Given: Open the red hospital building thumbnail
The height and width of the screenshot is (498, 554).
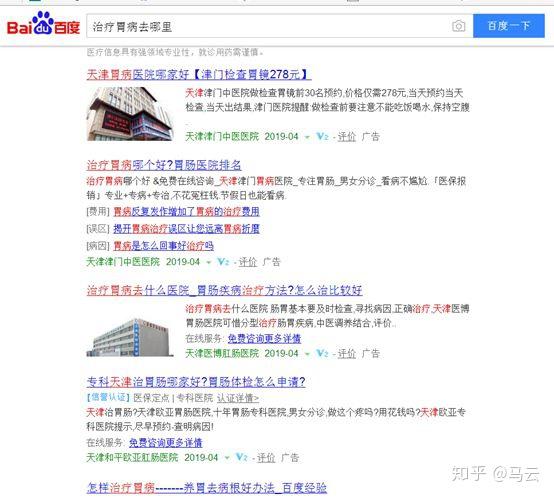Looking at the screenshot, I should coord(130,114).
